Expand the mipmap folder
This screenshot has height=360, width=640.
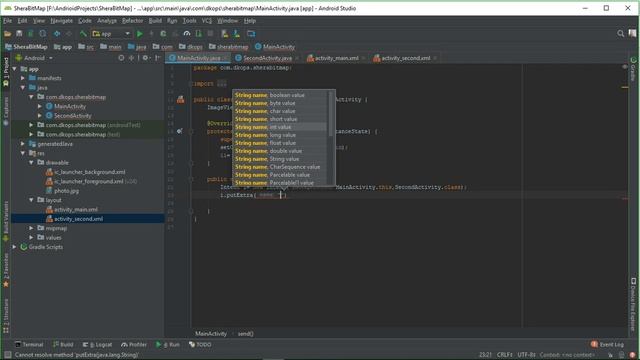click(x=31, y=228)
